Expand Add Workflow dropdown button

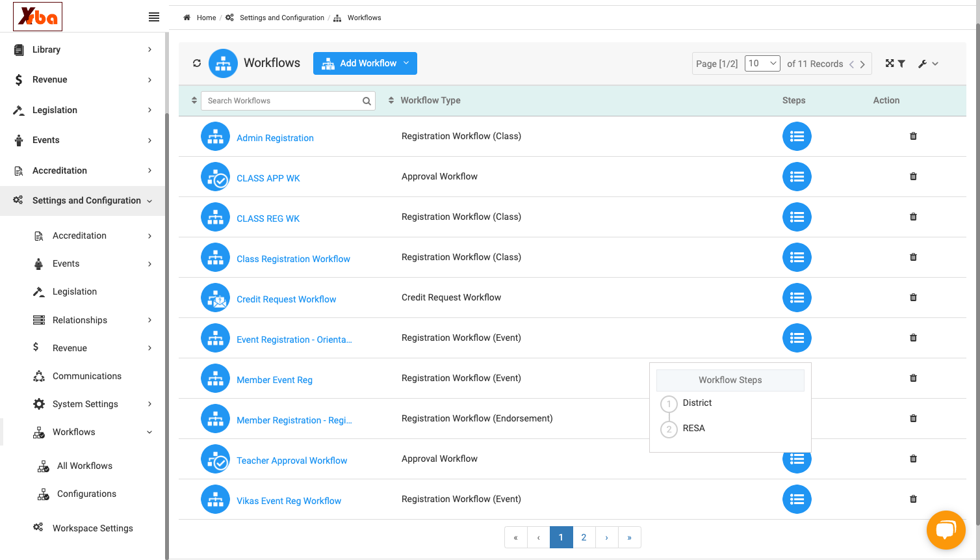[365, 63]
